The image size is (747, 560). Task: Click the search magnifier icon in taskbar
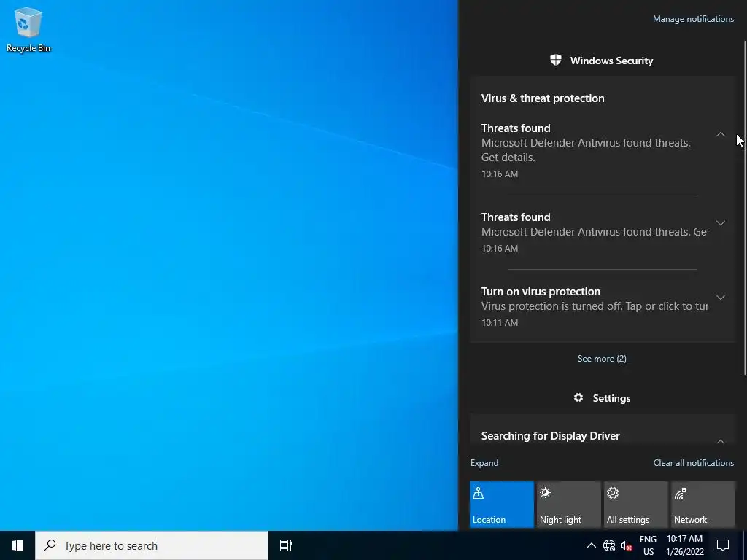50,545
